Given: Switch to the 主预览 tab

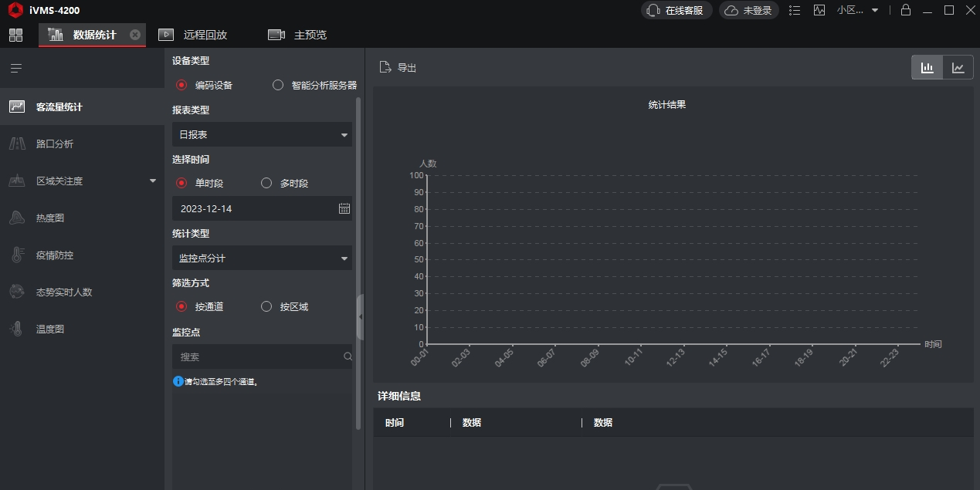Looking at the screenshot, I should tap(297, 35).
